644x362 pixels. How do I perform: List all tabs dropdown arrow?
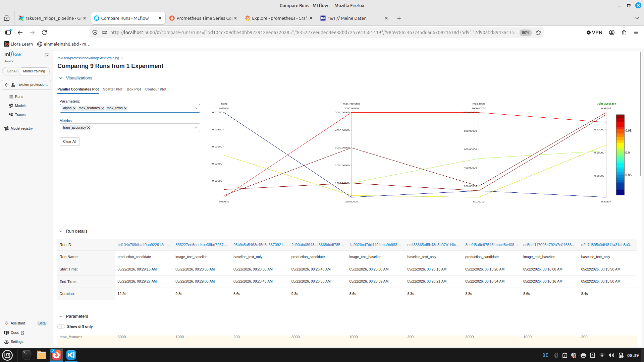tap(637, 18)
